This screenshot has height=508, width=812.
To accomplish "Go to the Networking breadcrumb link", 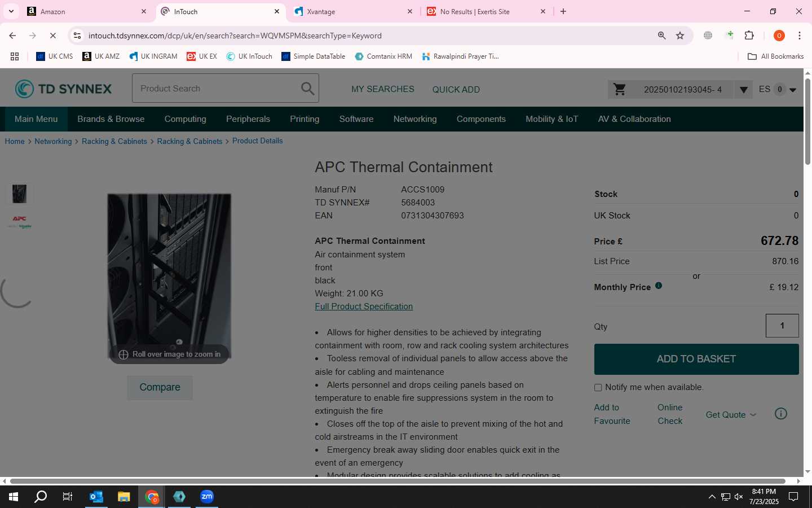I will (53, 141).
